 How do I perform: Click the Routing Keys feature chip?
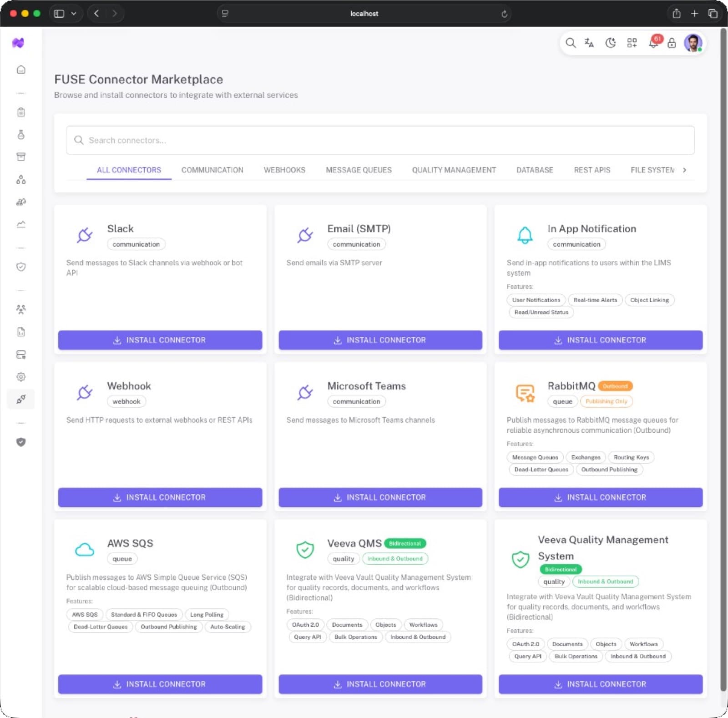[631, 457]
